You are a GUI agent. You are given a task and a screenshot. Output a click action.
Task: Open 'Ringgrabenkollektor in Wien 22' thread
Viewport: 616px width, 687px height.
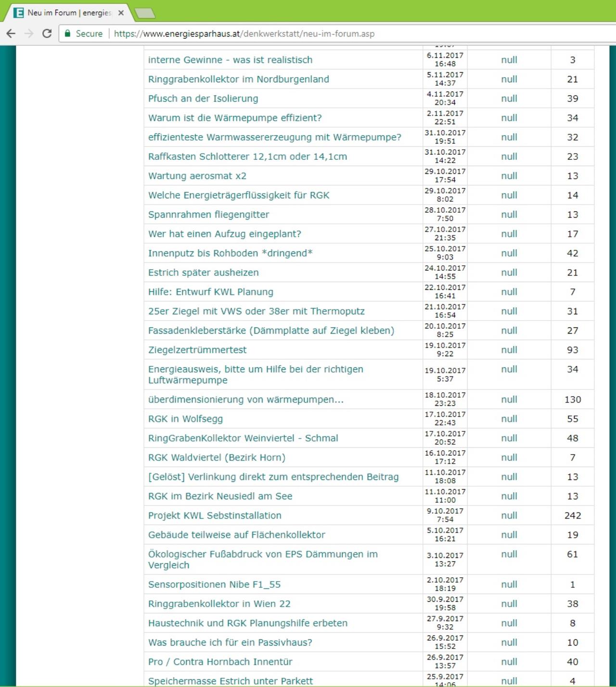[219, 604]
